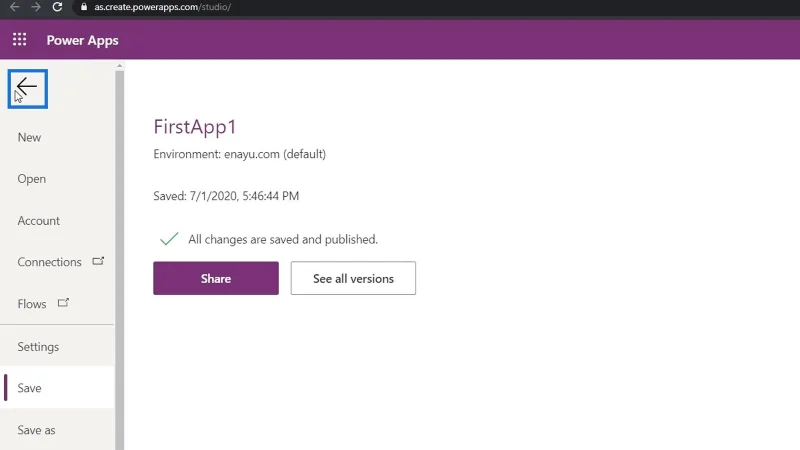Click the padlock site info icon
The width and height of the screenshot is (800, 450).
pyautogui.click(x=84, y=7)
